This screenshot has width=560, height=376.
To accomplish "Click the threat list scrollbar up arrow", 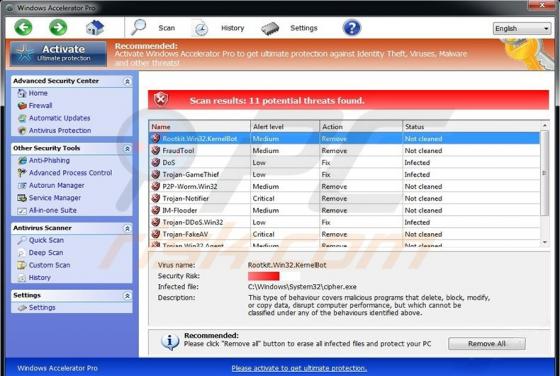I will coord(545,125).
